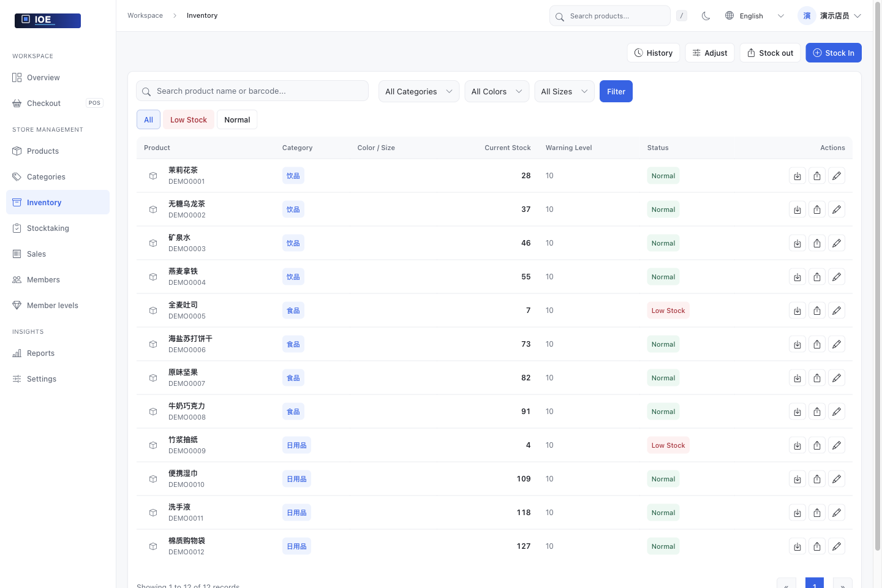The height and width of the screenshot is (588, 882).
Task: Click the globe language icon
Action: point(729,16)
